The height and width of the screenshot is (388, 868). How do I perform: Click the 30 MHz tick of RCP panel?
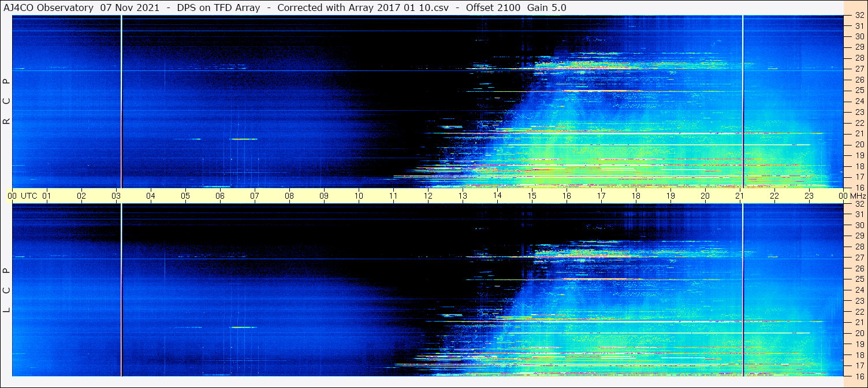point(859,36)
